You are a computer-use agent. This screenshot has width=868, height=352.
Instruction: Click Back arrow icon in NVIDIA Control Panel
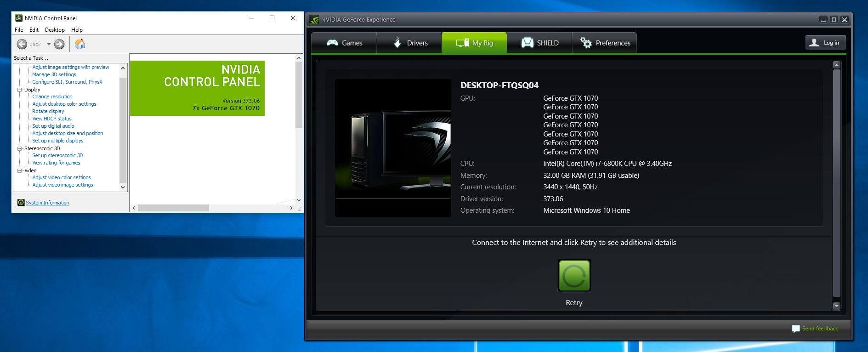[22, 44]
